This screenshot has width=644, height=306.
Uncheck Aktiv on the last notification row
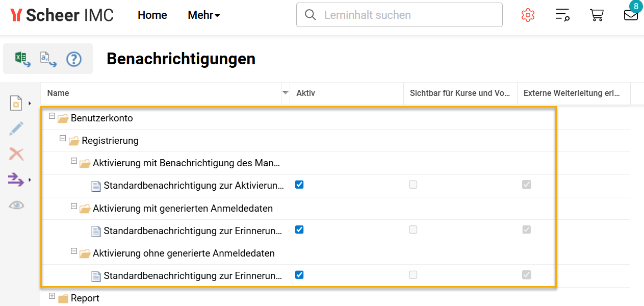[299, 274]
